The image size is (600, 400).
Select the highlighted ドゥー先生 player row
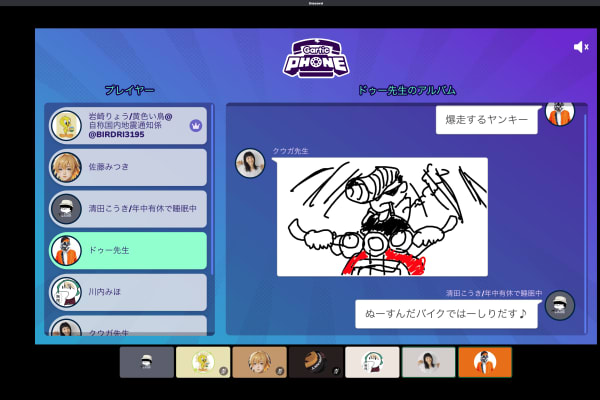(x=128, y=251)
